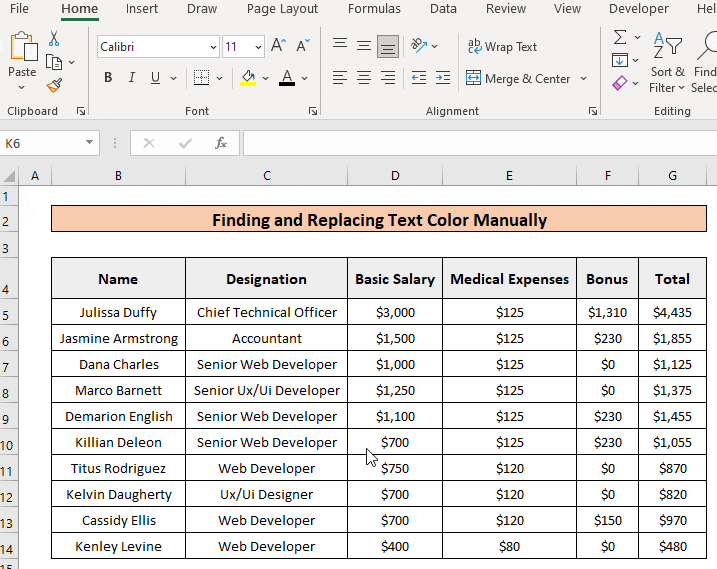Select the Medical Expenses header cell
Screen dimensions: 717x569
tap(509, 279)
